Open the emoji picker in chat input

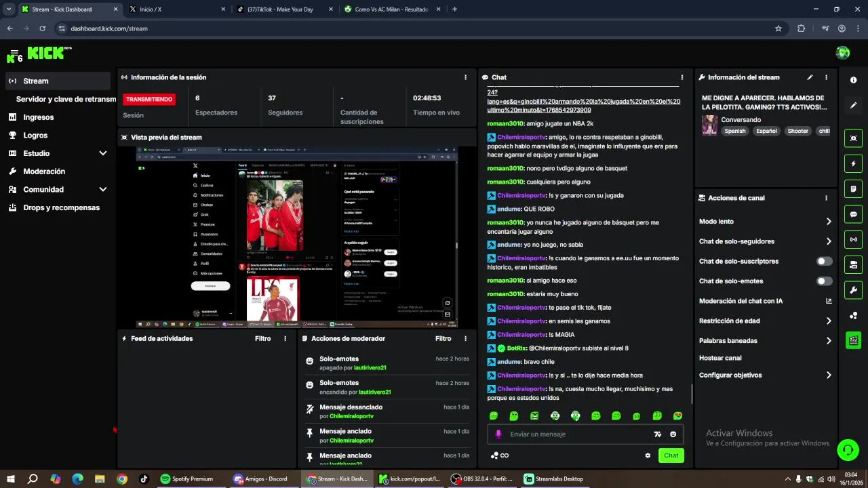[x=673, y=434]
